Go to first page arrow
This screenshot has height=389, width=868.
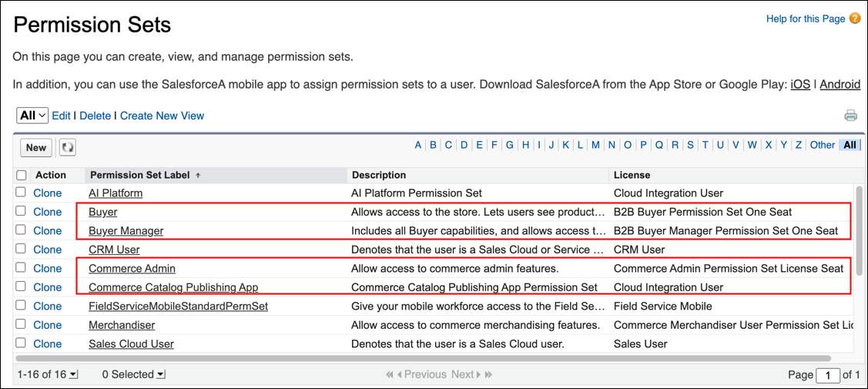pyautogui.click(x=390, y=374)
